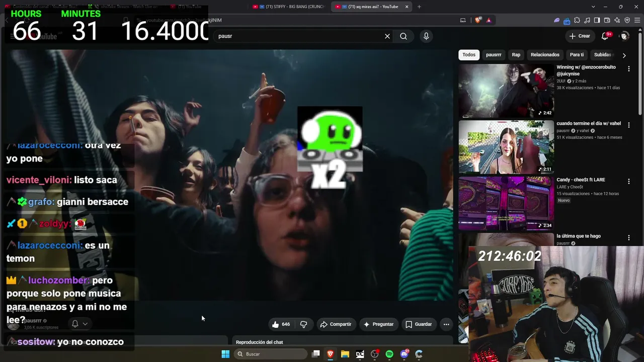Open the Brave Wallet icon

tap(607, 20)
